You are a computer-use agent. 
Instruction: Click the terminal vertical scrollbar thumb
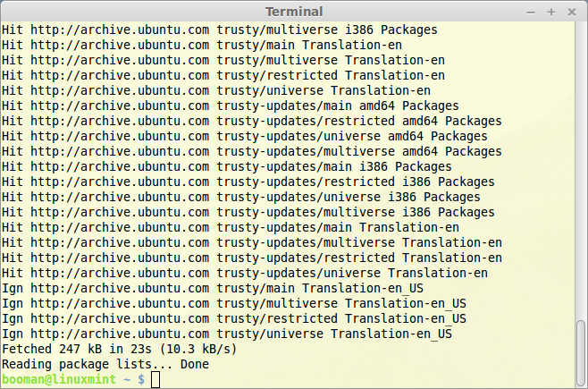(x=581, y=354)
